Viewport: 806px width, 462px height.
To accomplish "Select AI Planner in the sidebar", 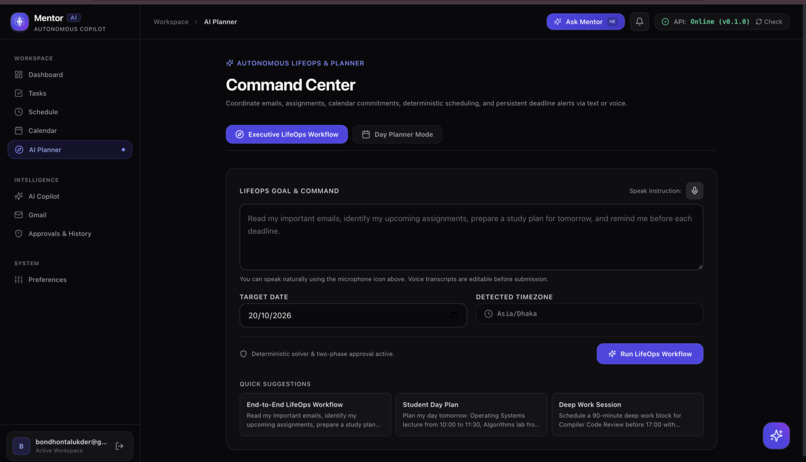I will point(70,150).
